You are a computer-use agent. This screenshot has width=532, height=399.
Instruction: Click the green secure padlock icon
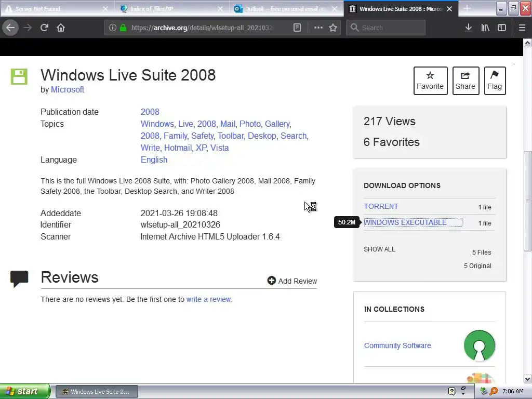click(x=123, y=28)
